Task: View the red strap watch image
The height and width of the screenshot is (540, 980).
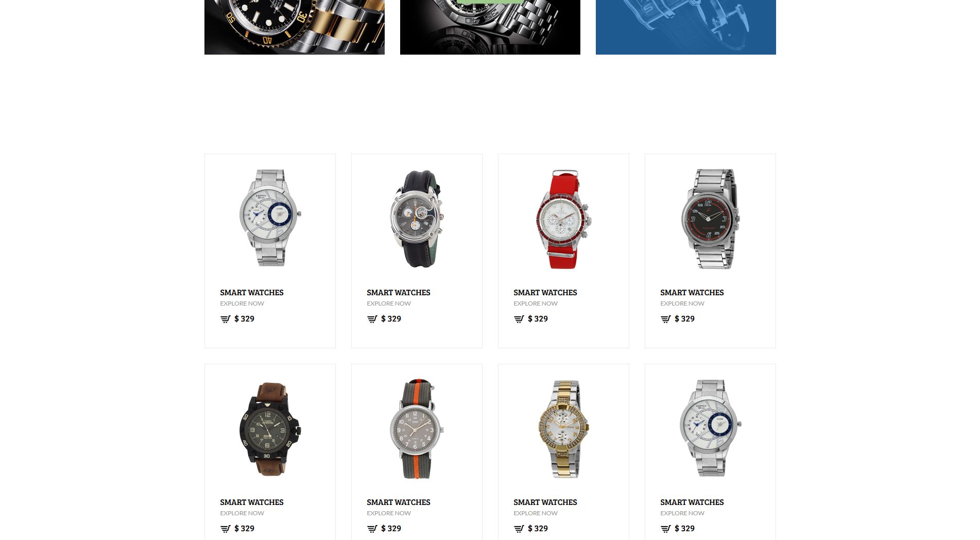Action: click(563, 219)
